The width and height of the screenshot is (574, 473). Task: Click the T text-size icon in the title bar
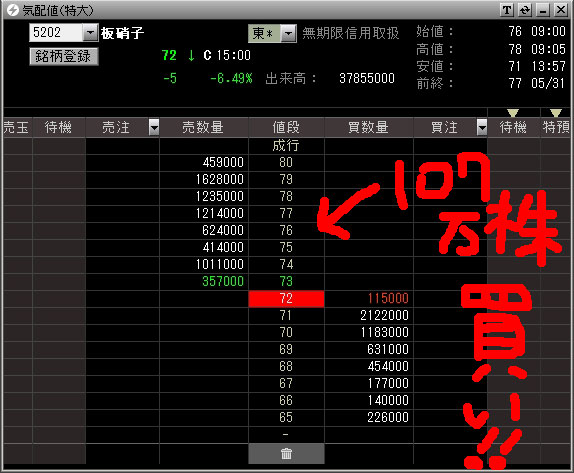[x=507, y=10]
